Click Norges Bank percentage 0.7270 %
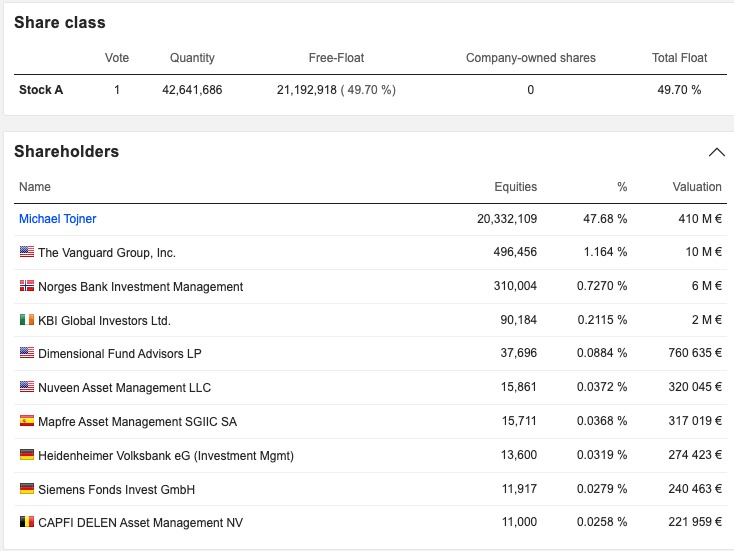734x551 pixels. tap(602, 286)
